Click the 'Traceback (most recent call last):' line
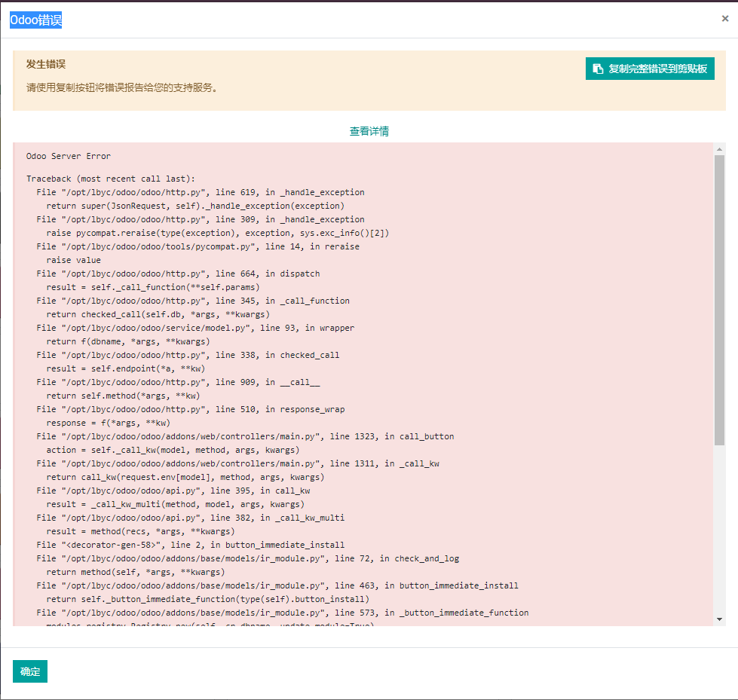The image size is (738, 700). point(111,179)
